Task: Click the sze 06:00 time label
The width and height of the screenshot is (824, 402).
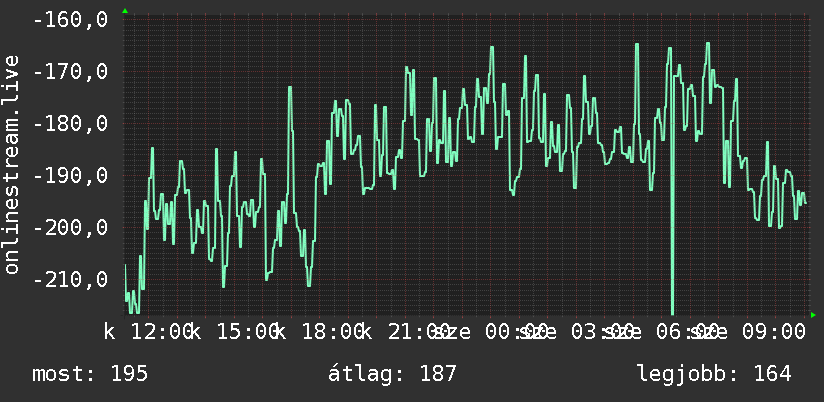Action: tap(661, 332)
